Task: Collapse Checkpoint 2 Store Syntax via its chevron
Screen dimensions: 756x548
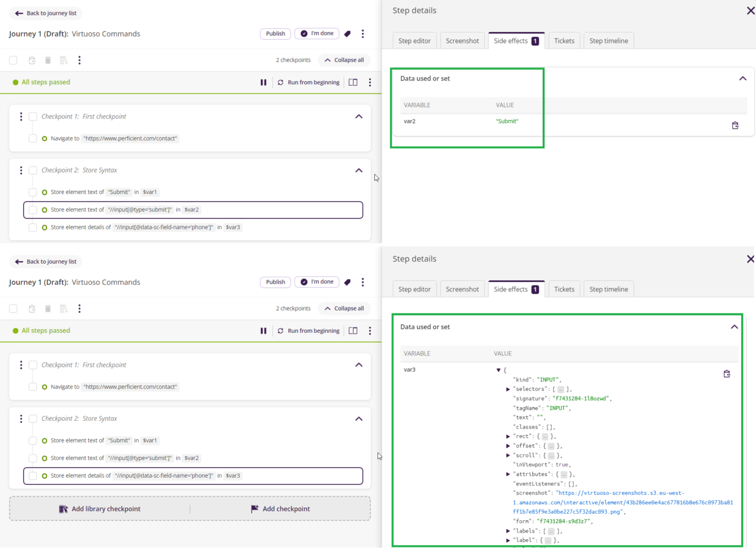Action: (359, 170)
